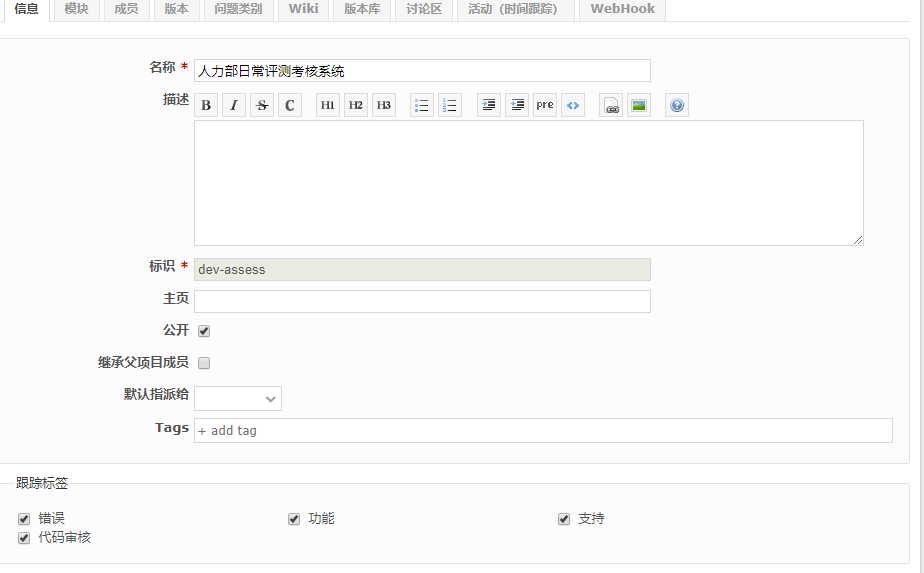Viewport: 924px width, 573px height.
Task: Open the Wiki tab
Action: click(x=303, y=9)
